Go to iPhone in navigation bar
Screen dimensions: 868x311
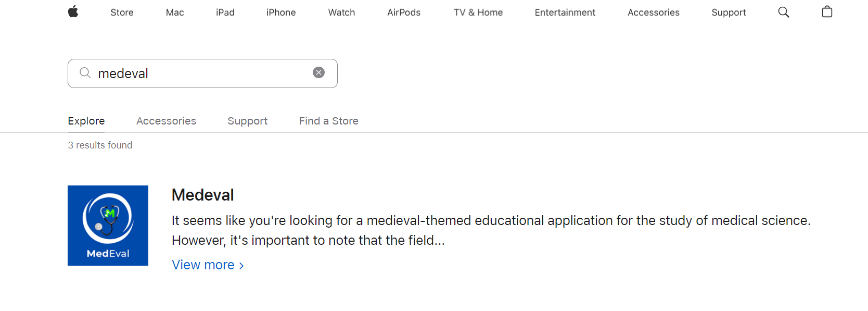[x=281, y=13]
